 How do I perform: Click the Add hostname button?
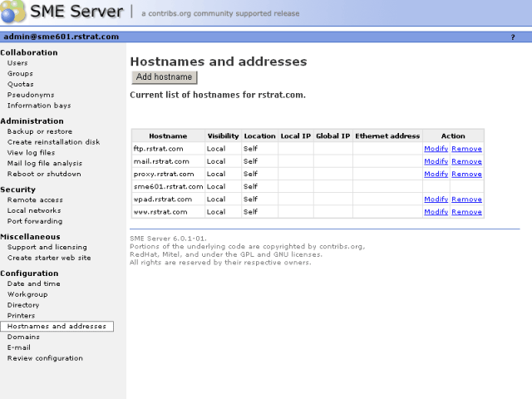[x=165, y=77]
